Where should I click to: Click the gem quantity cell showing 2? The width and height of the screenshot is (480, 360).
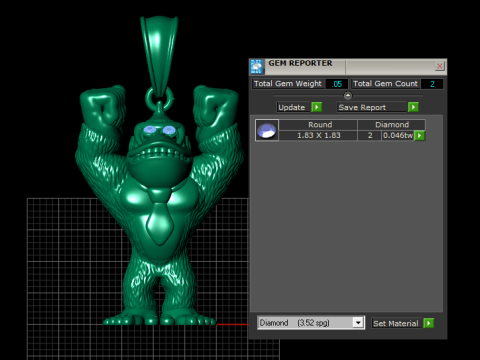(370, 135)
